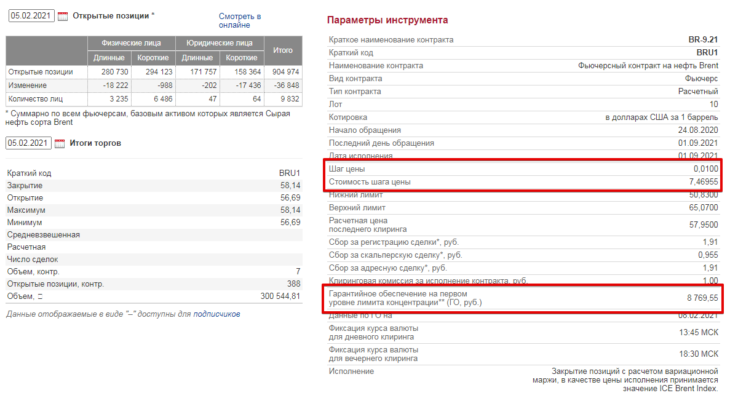This screenshot has height=401, width=730.
Task: Click the Закрытие value 58,14
Action: pyautogui.click(x=290, y=185)
